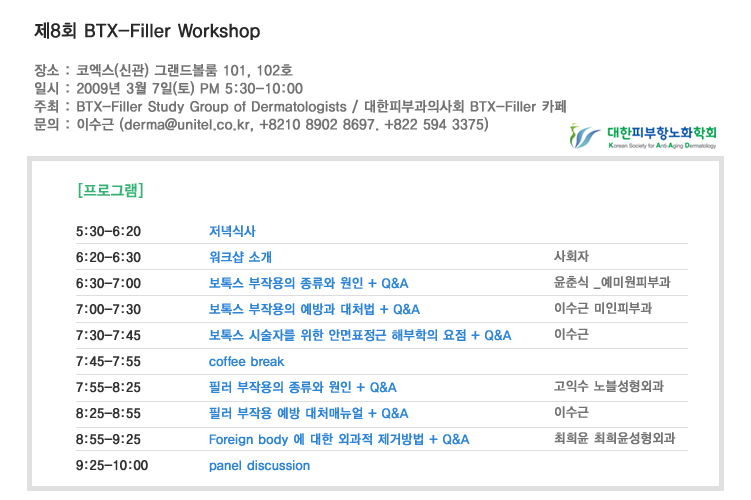This screenshot has height=500, width=751.
Task: Click the coffee break entry
Action: (x=246, y=361)
